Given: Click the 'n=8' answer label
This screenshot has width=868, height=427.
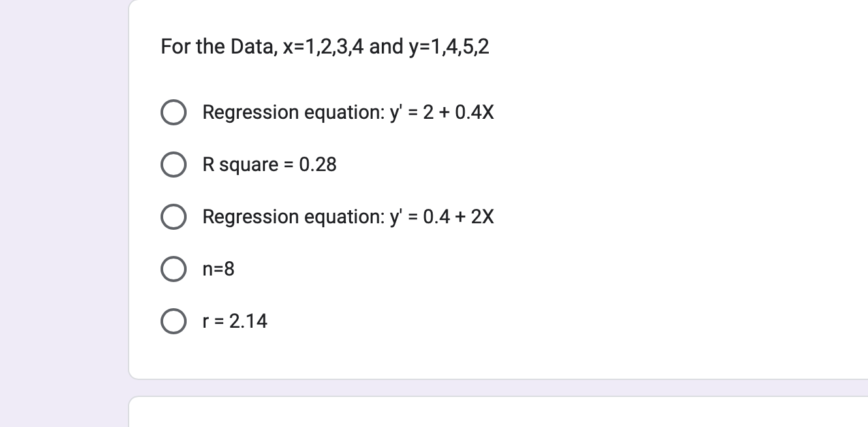Looking at the screenshot, I should tap(218, 269).
